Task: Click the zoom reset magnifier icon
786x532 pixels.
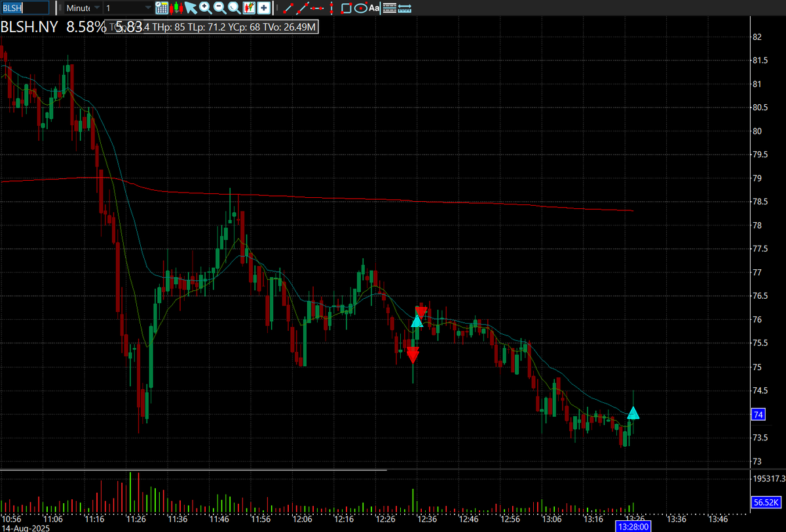Action: pos(234,8)
